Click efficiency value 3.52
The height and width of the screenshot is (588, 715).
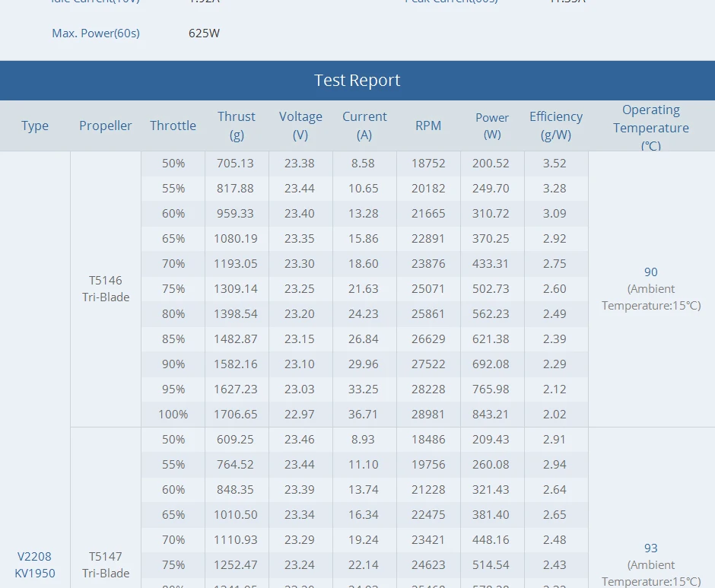pyautogui.click(x=555, y=164)
